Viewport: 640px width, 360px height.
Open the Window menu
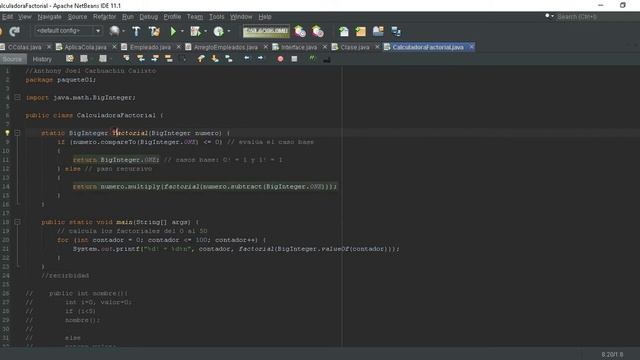pos(241,17)
